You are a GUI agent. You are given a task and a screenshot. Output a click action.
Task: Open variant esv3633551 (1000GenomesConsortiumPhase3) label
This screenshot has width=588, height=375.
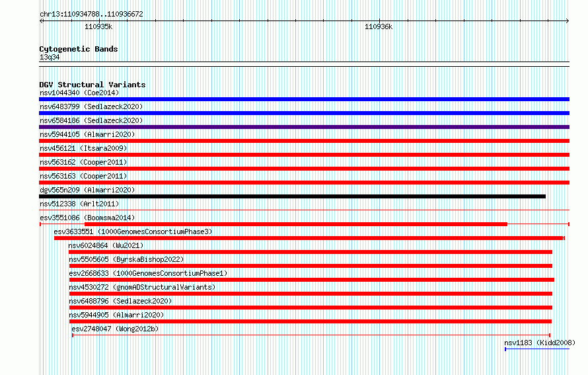[x=133, y=231]
